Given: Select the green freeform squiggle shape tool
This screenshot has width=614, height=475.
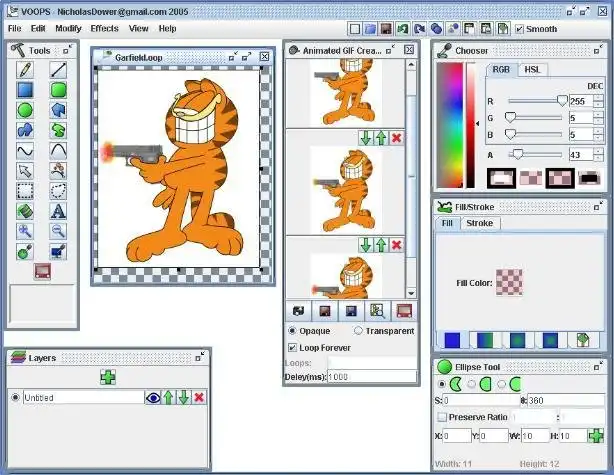Looking at the screenshot, I should (58, 130).
